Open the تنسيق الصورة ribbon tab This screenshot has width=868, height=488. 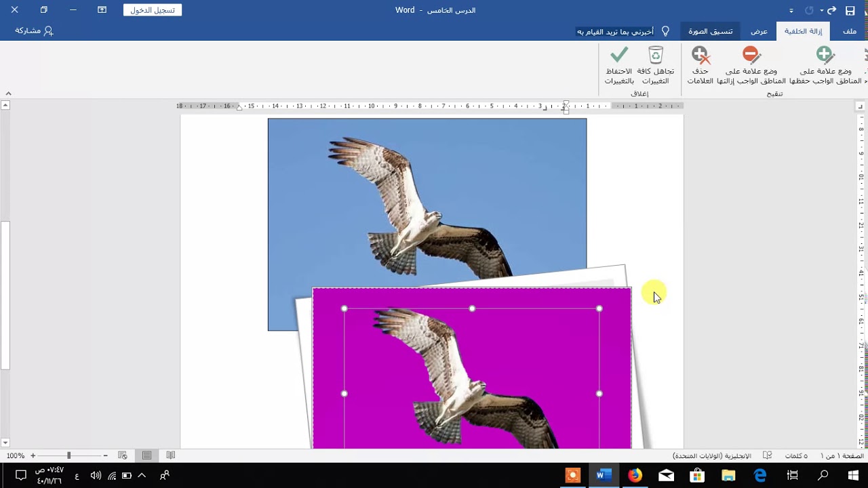click(711, 31)
